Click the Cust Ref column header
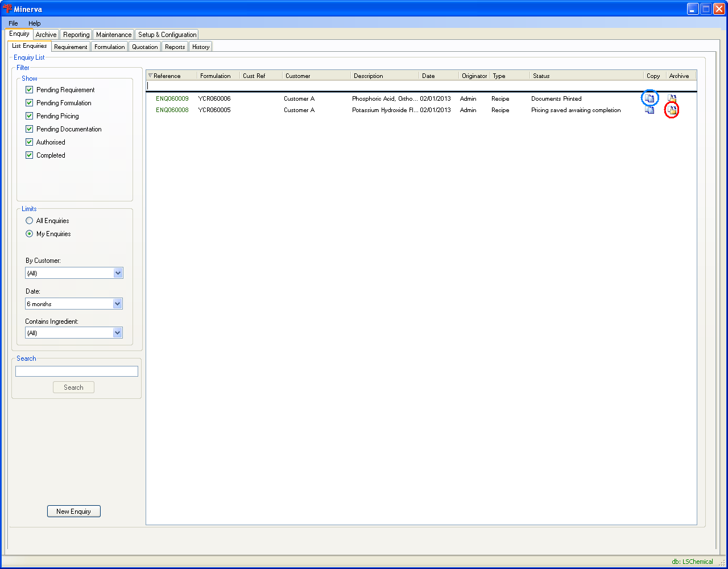 261,76
